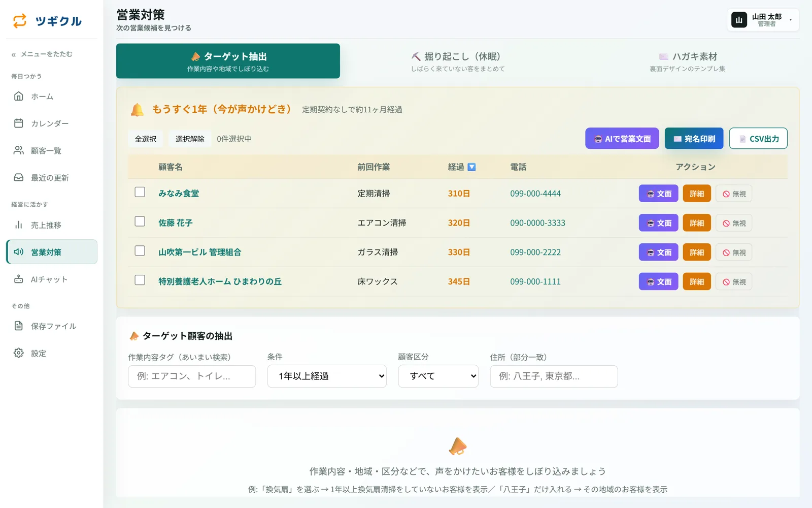Click 文面 for ひまわりの丘

point(658,281)
